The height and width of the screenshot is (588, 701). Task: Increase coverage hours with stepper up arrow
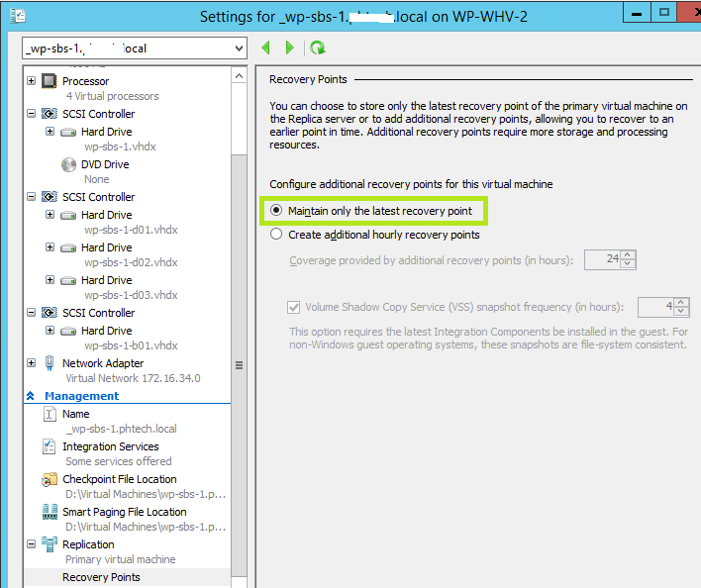pyautogui.click(x=628, y=254)
